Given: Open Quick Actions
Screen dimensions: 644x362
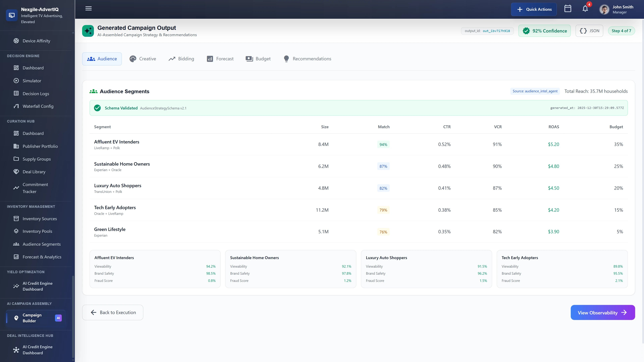Looking at the screenshot, I should tap(533, 9).
